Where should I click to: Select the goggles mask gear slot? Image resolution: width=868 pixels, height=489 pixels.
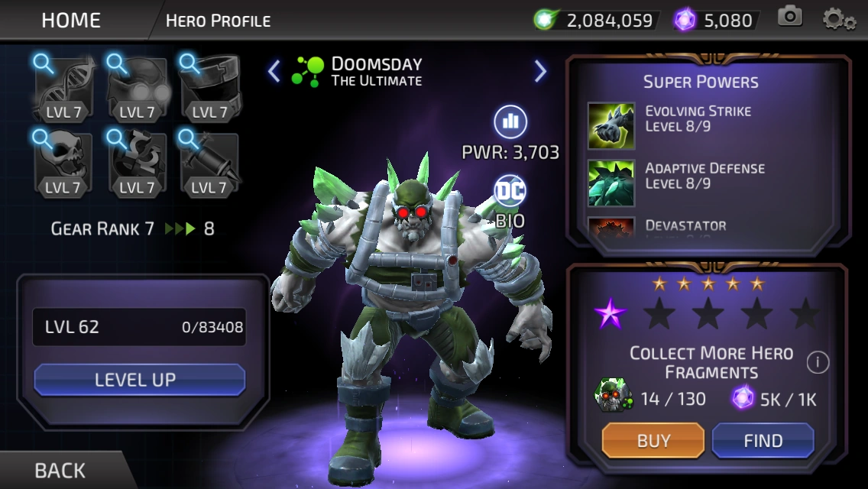(138, 89)
